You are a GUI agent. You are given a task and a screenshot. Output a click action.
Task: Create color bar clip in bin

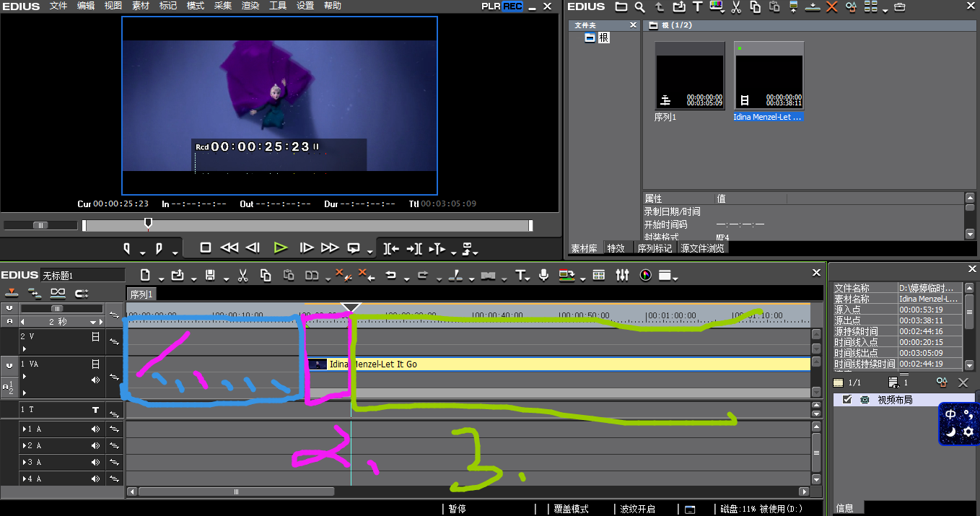(x=717, y=7)
